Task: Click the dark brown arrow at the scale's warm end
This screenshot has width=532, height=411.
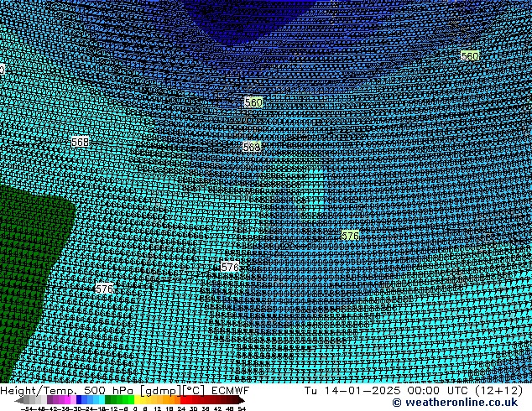Action: pos(241,400)
